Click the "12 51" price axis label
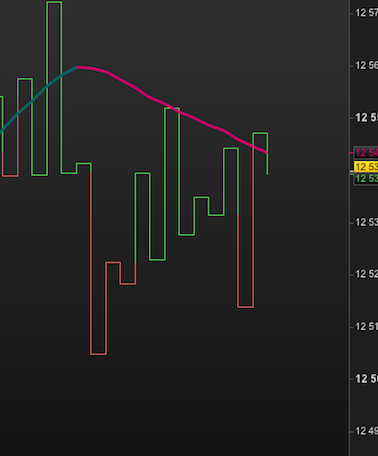378x456 pixels. (366, 327)
